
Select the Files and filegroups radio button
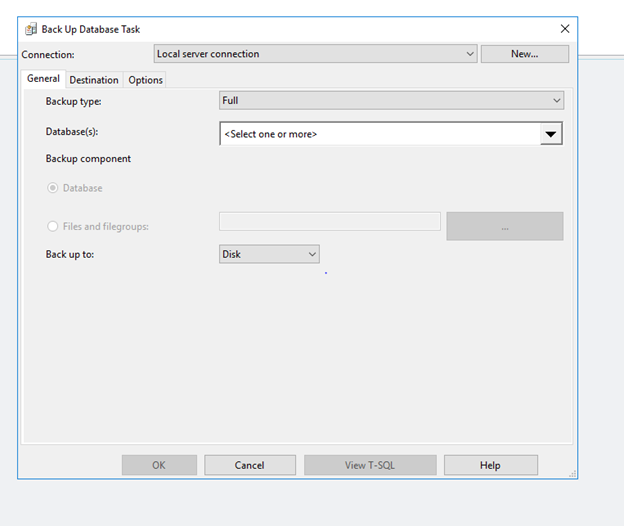coord(53,226)
